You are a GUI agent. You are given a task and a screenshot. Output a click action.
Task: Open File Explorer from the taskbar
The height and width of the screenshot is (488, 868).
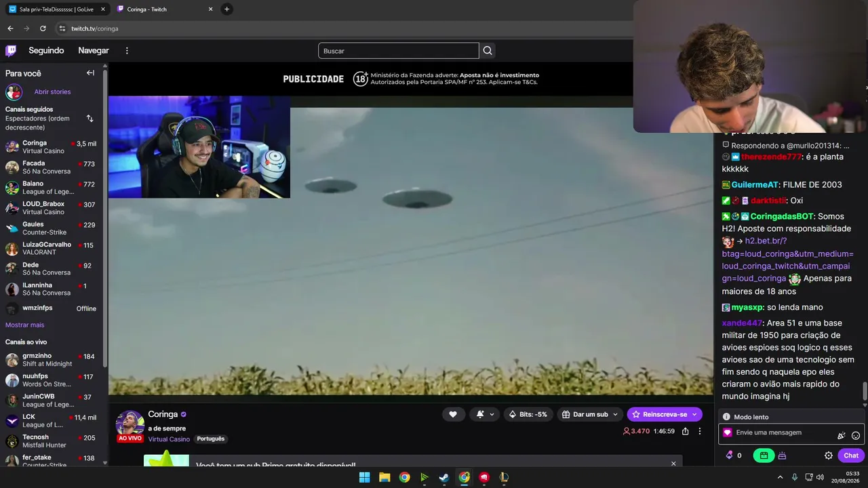pos(384,477)
